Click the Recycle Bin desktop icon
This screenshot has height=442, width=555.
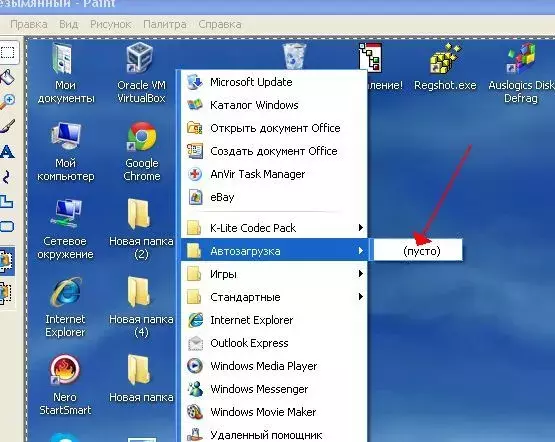click(294, 56)
